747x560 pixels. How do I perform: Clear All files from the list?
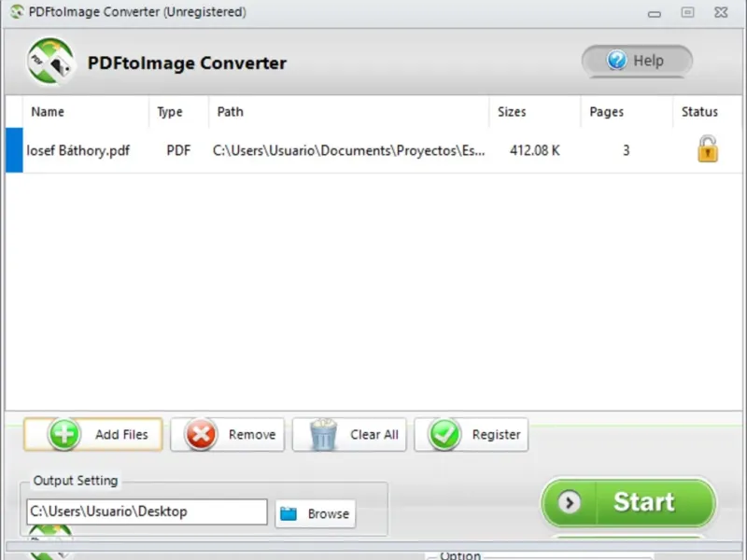point(349,434)
